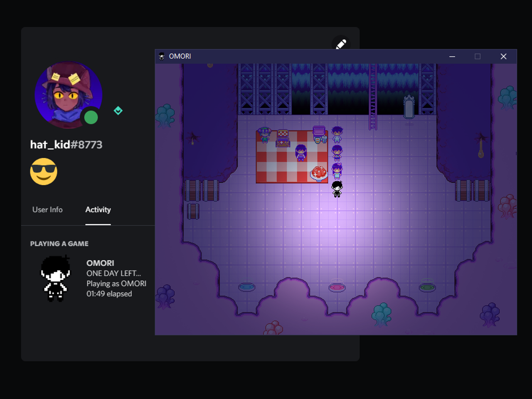Click the standing mirror near the wall
The image size is (532, 399).
(409, 108)
